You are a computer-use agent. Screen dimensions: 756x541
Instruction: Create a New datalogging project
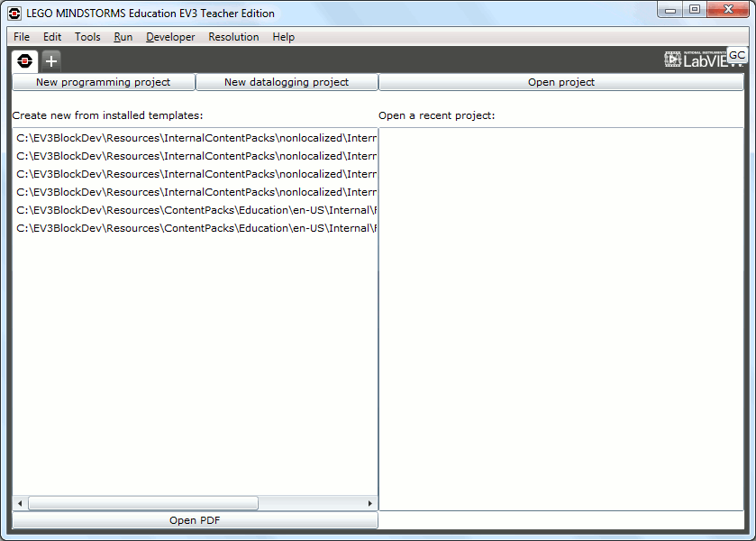click(x=287, y=82)
